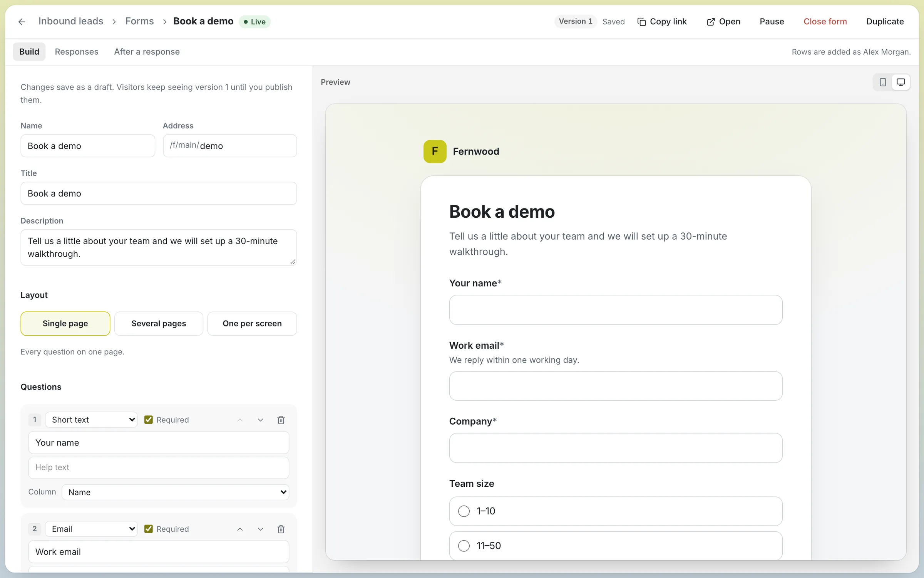Click the Copy link icon button
This screenshot has height=578, width=924.
coord(662,22)
